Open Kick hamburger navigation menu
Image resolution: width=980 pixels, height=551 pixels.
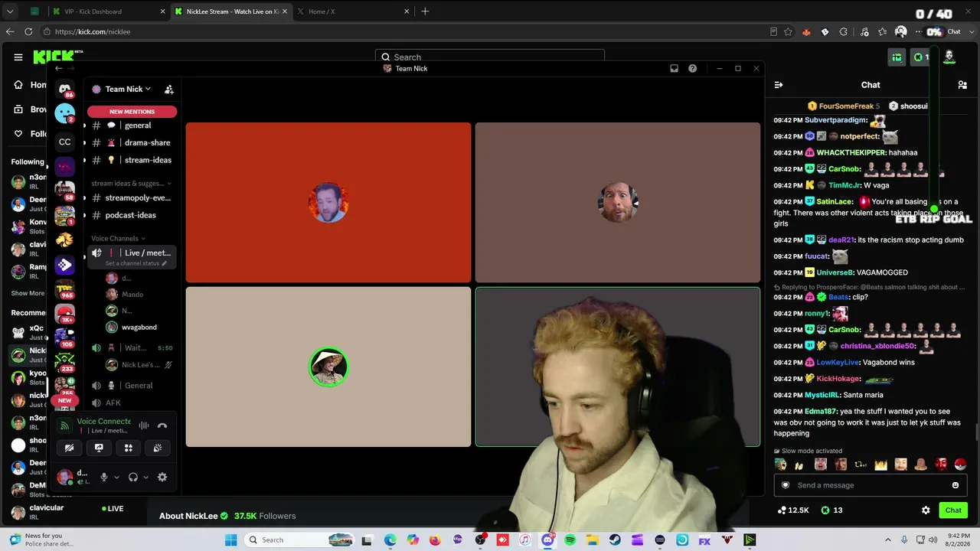pyautogui.click(x=18, y=57)
